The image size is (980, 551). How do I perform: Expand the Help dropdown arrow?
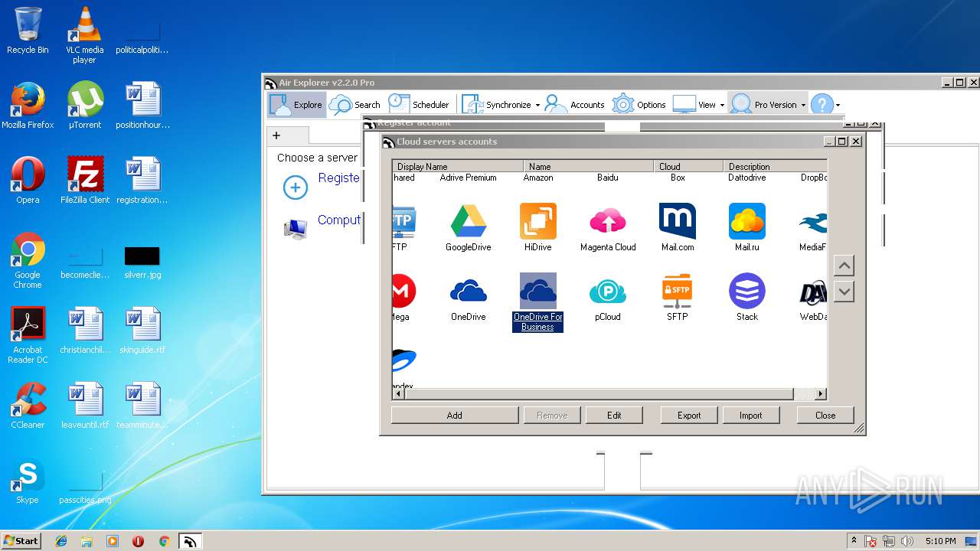pos(838,106)
